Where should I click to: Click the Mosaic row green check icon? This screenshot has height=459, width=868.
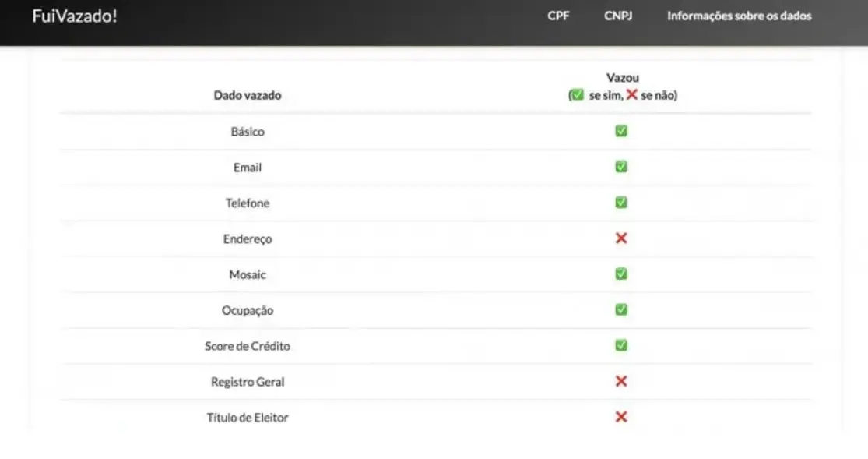[x=621, y=274]
